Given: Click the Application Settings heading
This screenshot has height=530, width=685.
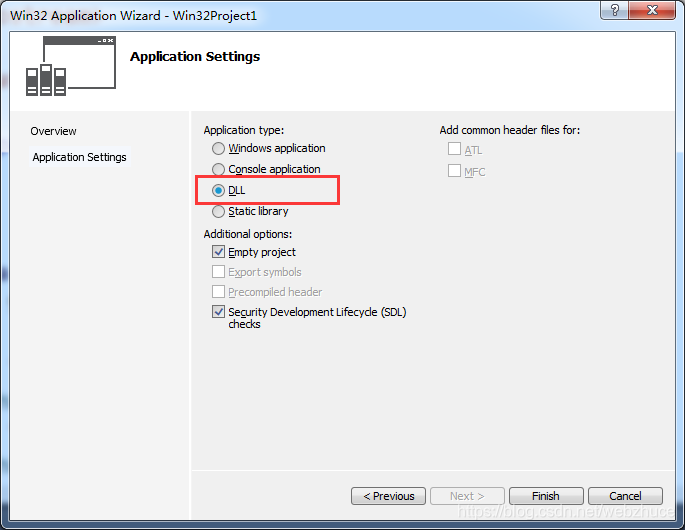Looking at the screenshot, I should 195,56.
